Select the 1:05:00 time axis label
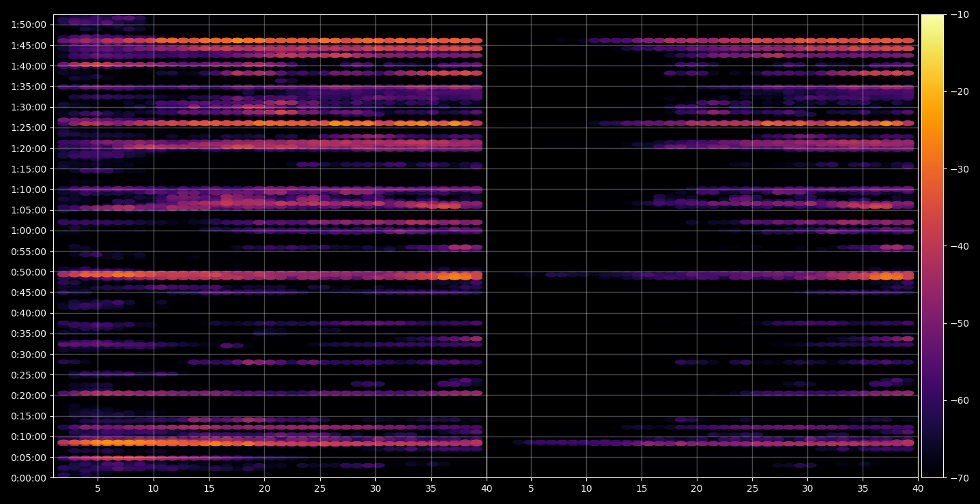The height and width of the screenshot is (504, 980). (29, 210)
